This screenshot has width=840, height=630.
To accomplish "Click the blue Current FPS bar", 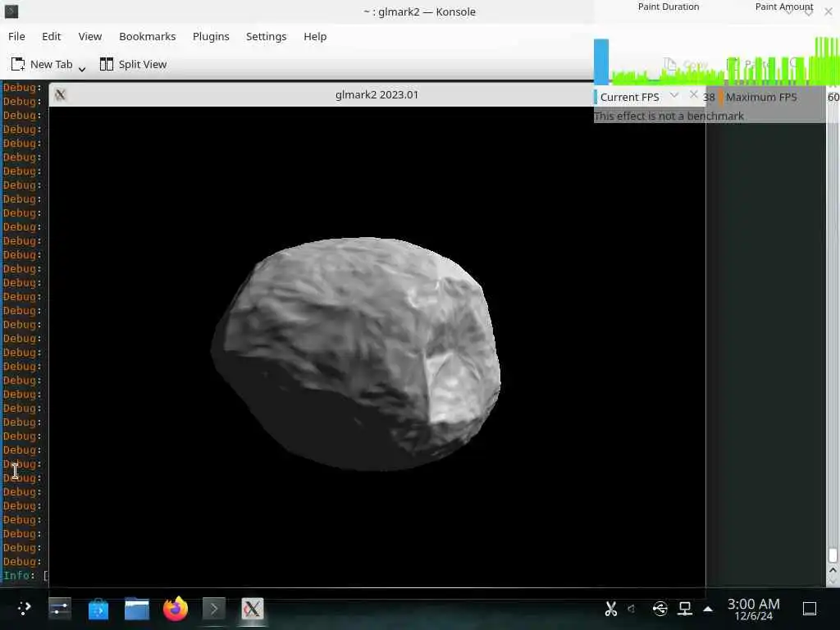I will (x=601, y=62).
